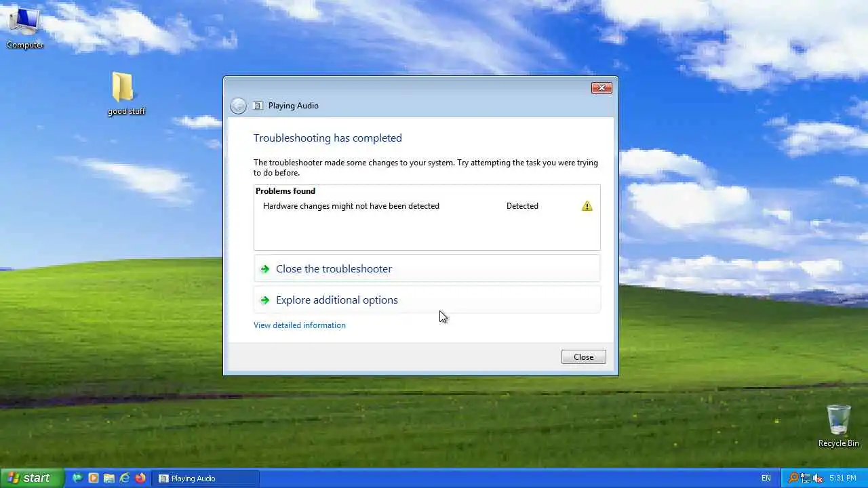Click the Close button at dialog bottom
The image size is (868, 488).
tap(583, 357)
